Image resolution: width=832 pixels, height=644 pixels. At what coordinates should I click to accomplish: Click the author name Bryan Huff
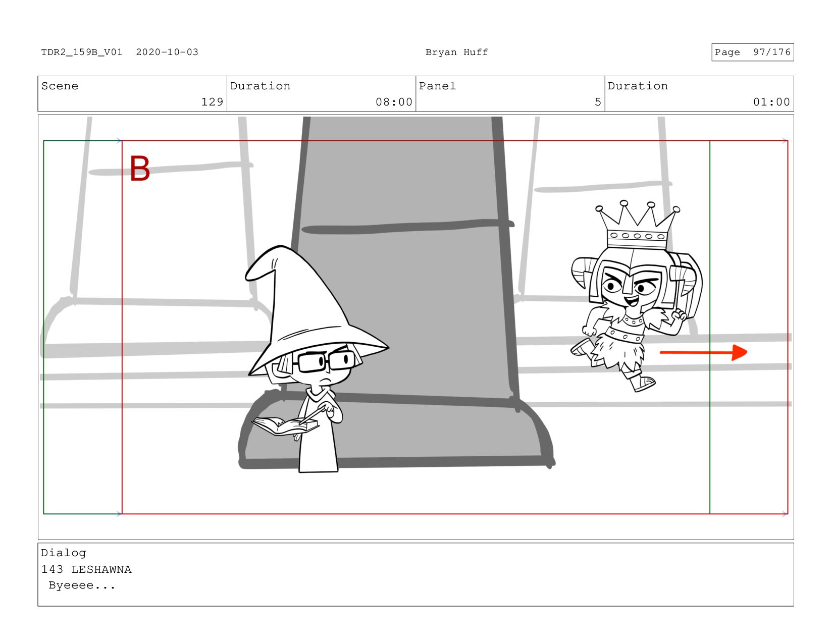pyautogui.click(x=456, y=52)
